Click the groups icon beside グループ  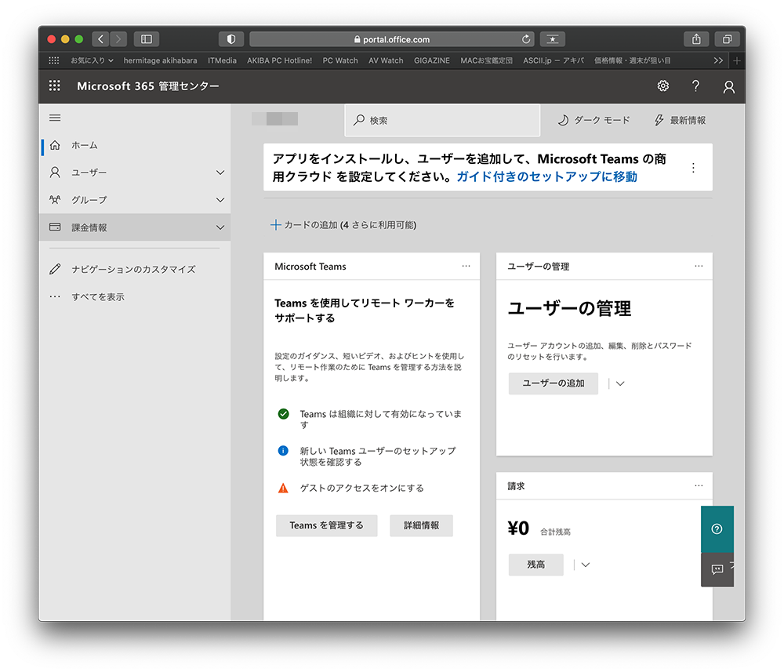[x=55, y=200]
